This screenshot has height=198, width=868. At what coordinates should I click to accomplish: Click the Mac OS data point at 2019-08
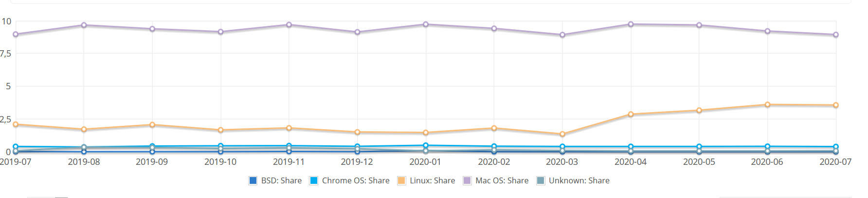[84, 25]
